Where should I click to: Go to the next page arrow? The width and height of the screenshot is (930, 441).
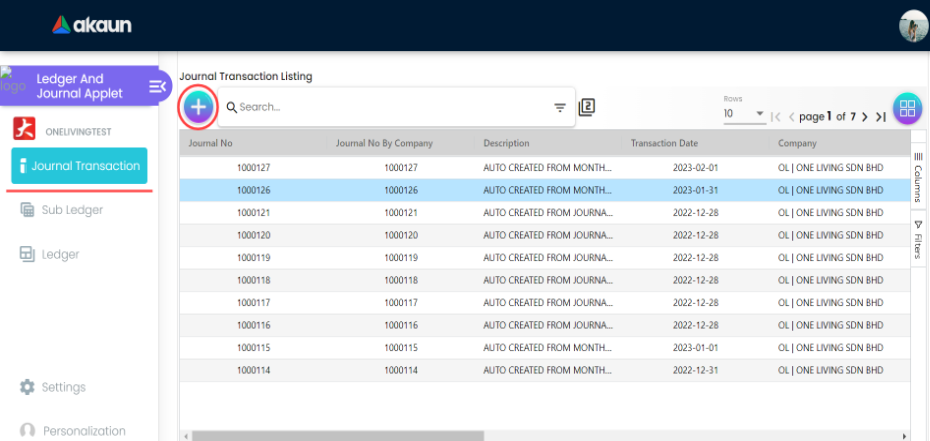[865, 117]
